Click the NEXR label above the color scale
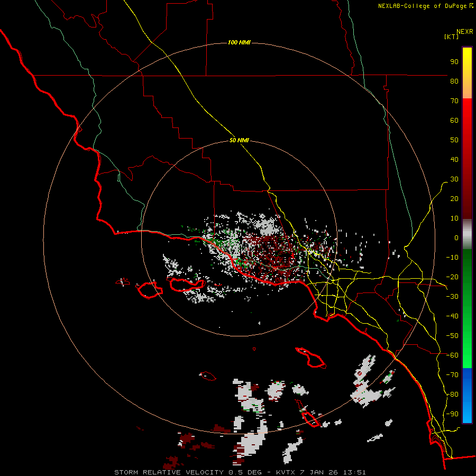This screenshot has height=476, width=476. click(x=465, y=32)
